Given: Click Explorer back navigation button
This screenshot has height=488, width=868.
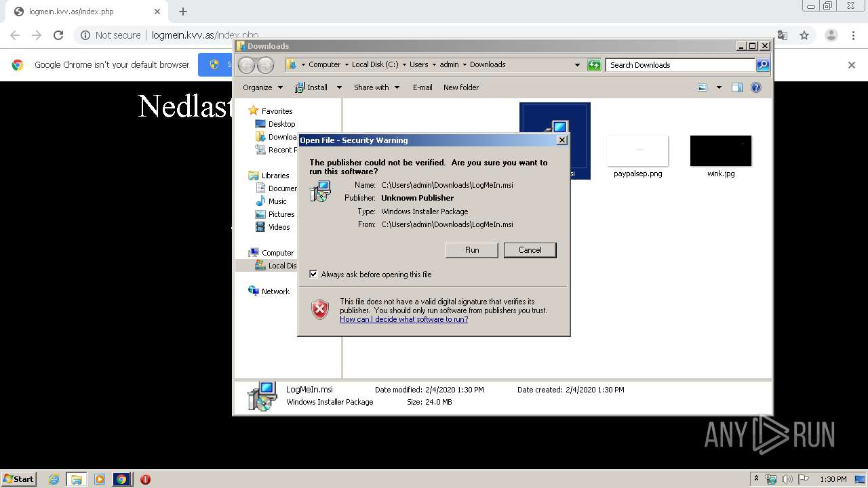Looking at the screenshot, I should pos(246,65).
